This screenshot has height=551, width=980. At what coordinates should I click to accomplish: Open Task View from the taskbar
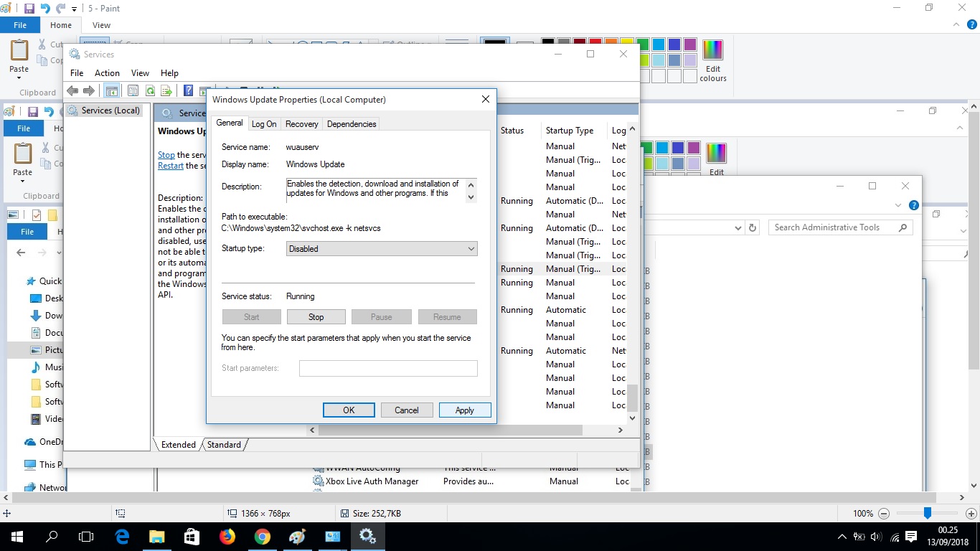coord(86,537)
